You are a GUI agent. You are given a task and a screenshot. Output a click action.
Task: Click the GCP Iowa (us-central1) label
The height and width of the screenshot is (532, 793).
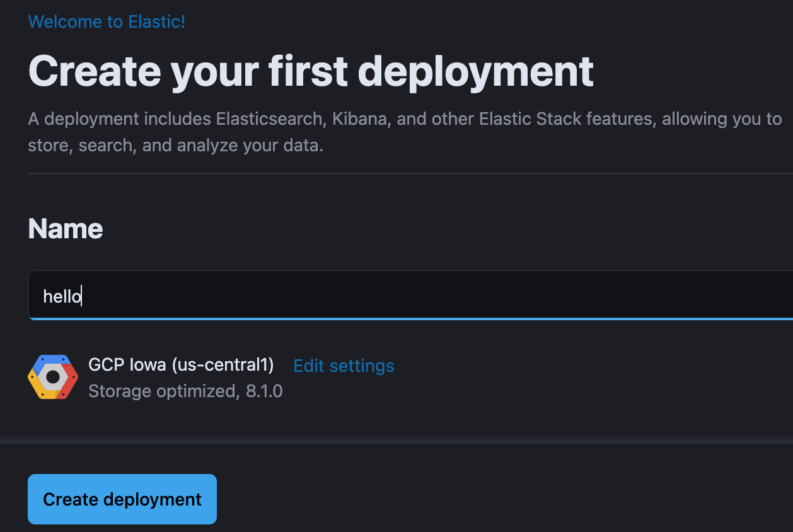coord(181,364)
